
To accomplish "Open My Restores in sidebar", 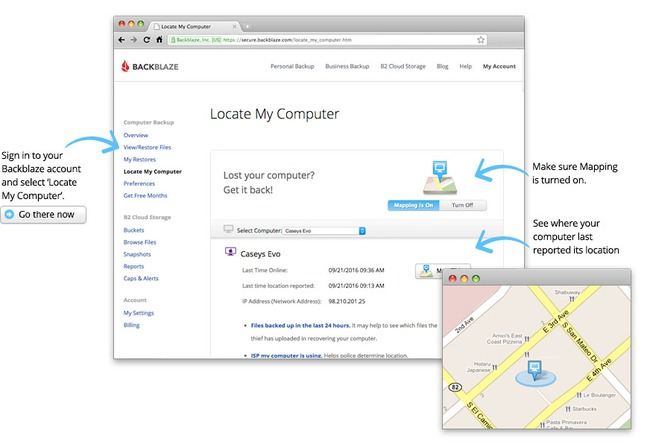I will tap(140, 159).
